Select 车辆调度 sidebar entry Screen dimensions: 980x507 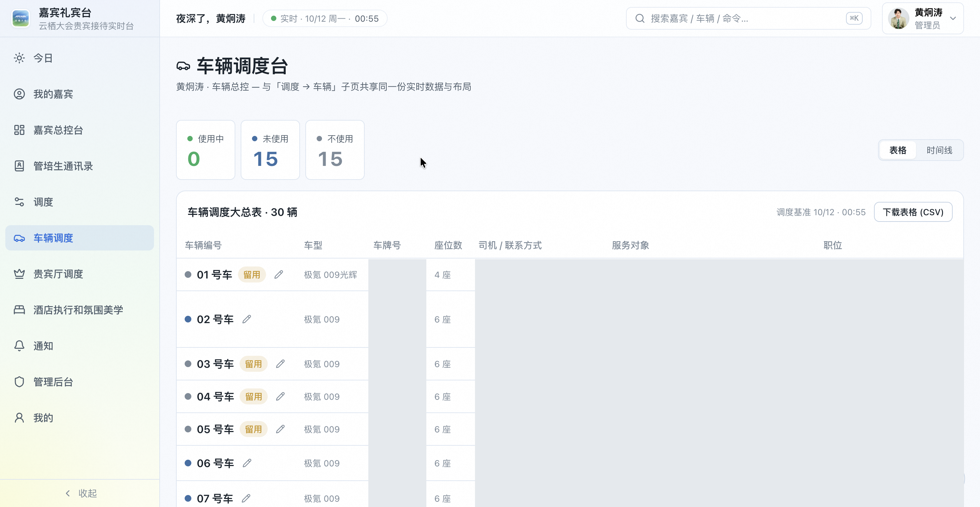(80, 238)
